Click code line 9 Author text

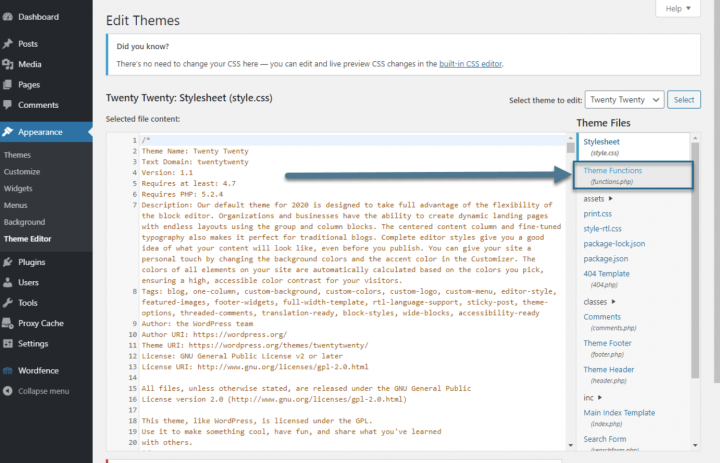point(197,324)
